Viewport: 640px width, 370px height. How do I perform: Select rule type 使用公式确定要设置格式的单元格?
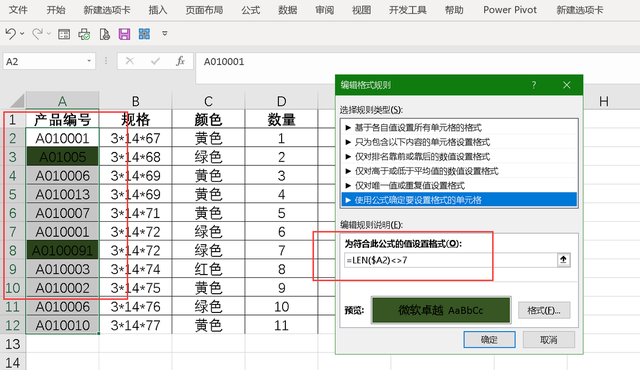tap(459, 200)
